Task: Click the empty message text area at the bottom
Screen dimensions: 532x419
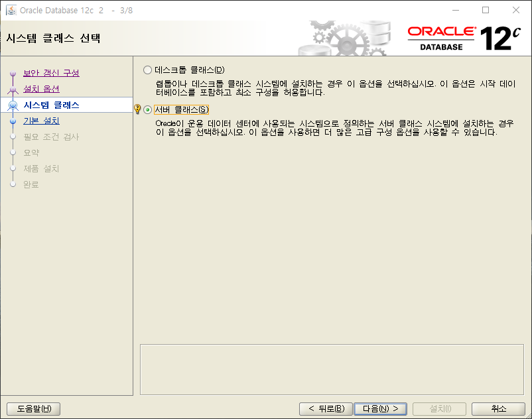Action: click(x=332, y=369)
